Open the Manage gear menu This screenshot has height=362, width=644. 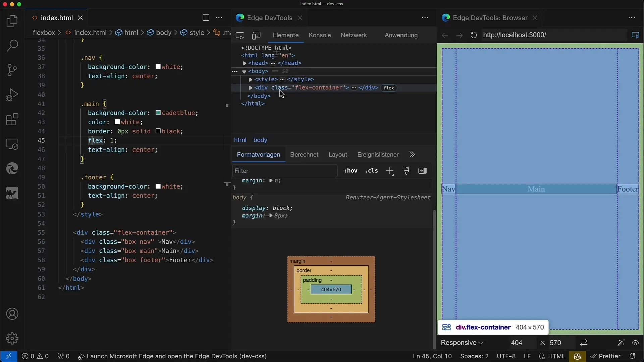[x=12, y=339]
